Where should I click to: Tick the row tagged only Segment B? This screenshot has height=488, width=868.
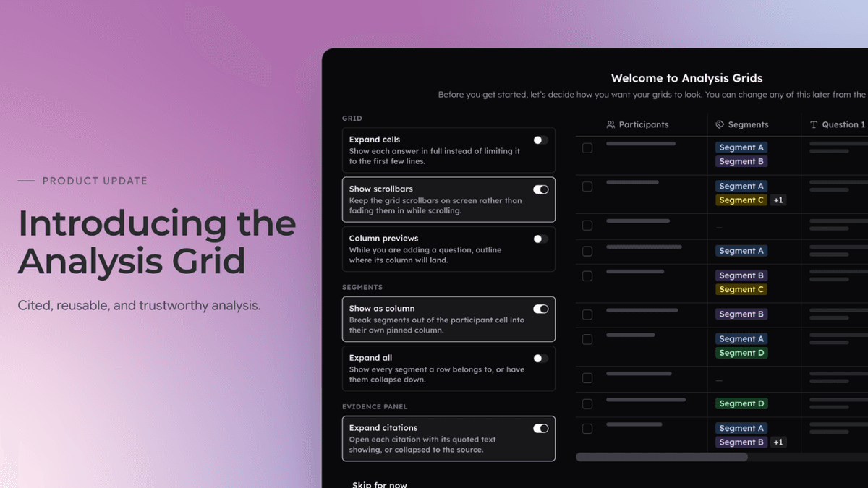[x=587, y=314]
